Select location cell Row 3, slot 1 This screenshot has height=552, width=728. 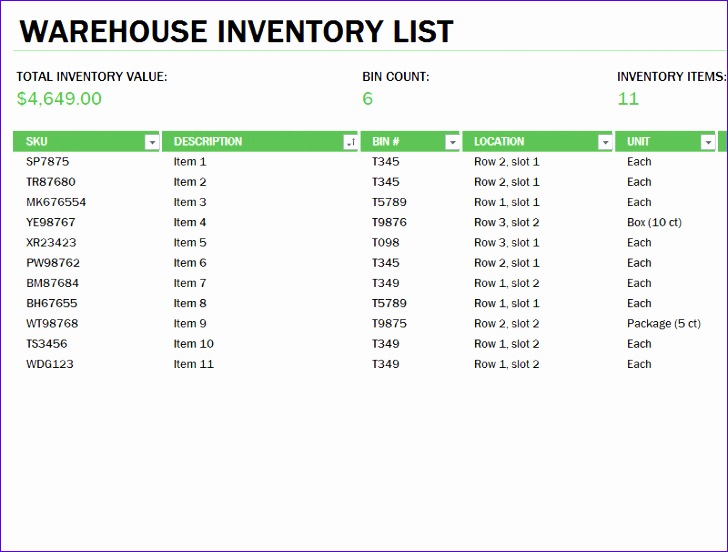[x=507, y=242]
